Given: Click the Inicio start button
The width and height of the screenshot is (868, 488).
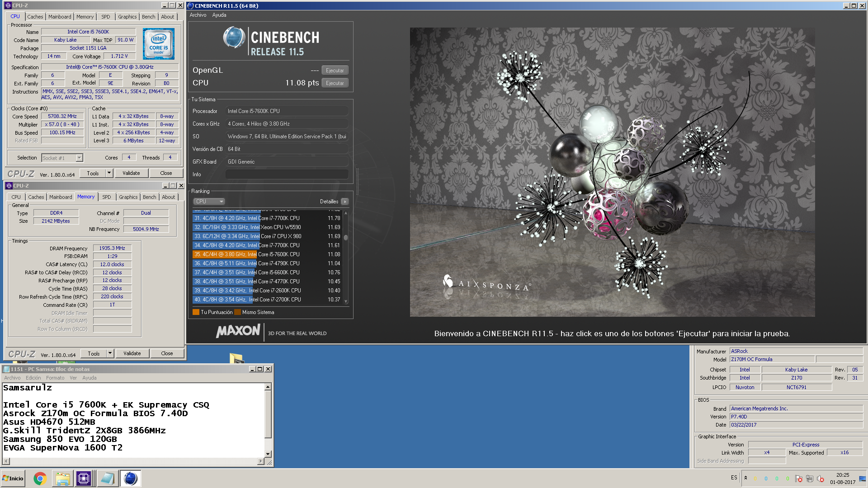Looking at the screenshot, I should [13, 479].
